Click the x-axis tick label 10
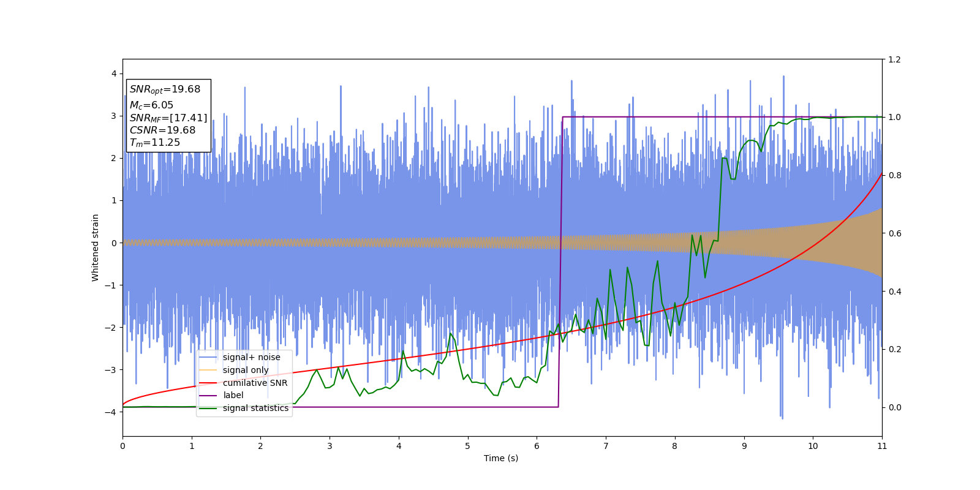980x490 pixels. (813, 446)
